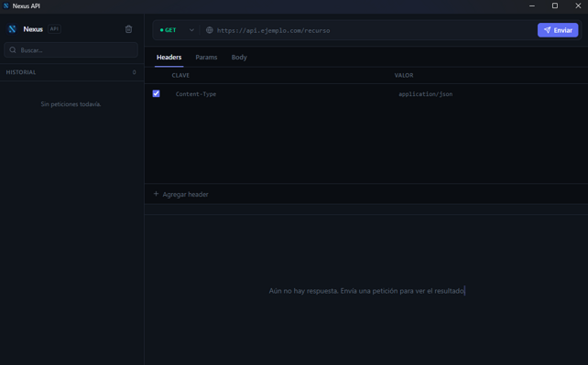Click the Nexus app name in sidebar
The image size is (588, 365).
point(33,29)
